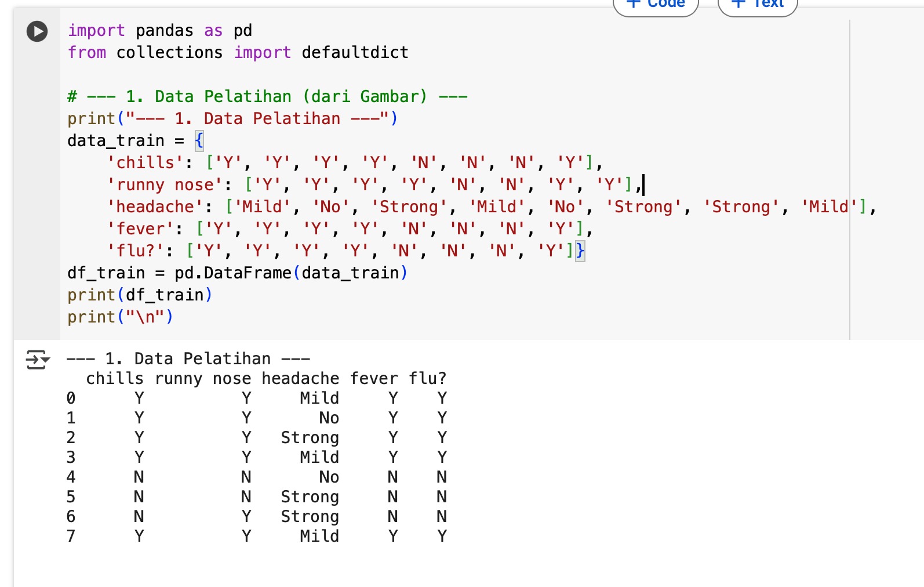
Task: Click the 'runny nose' dictionary key
Action: 165,185
